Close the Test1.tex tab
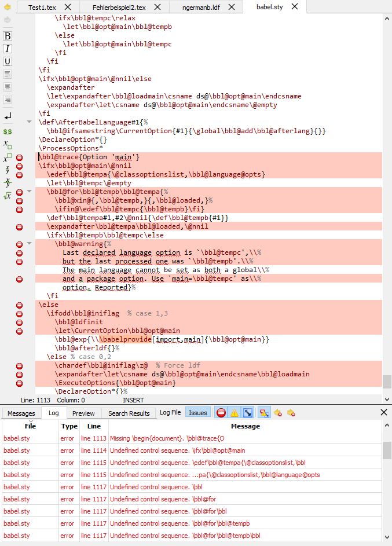Screen dimensions: 392x546 click(68, 7)
